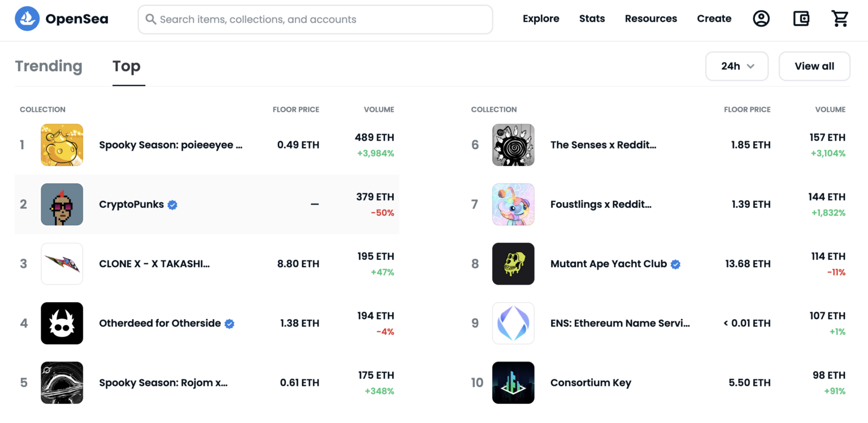The width and height of the screenshot is (868, 423).
Task: Focus the search items and collections field
Action: pos(315,19)
